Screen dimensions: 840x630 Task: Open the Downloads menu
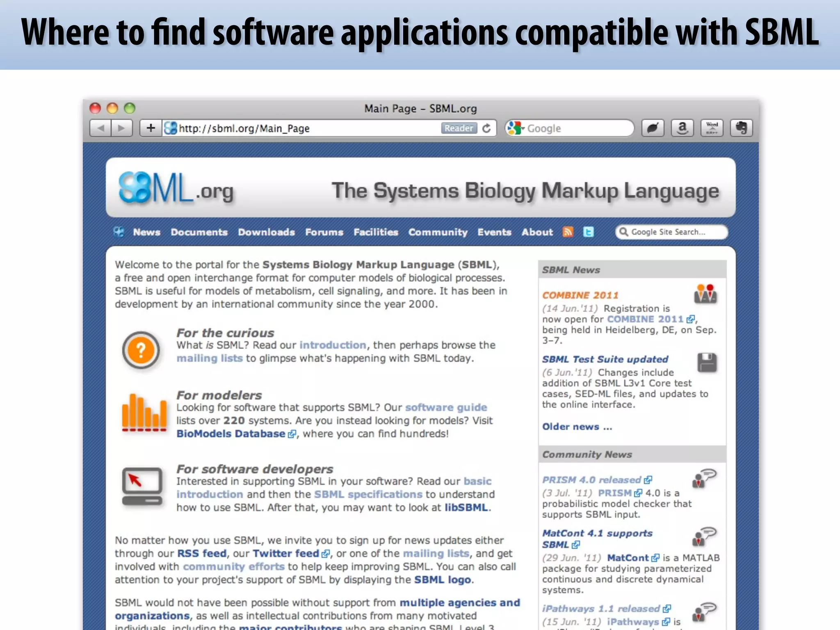click(266, 232)
